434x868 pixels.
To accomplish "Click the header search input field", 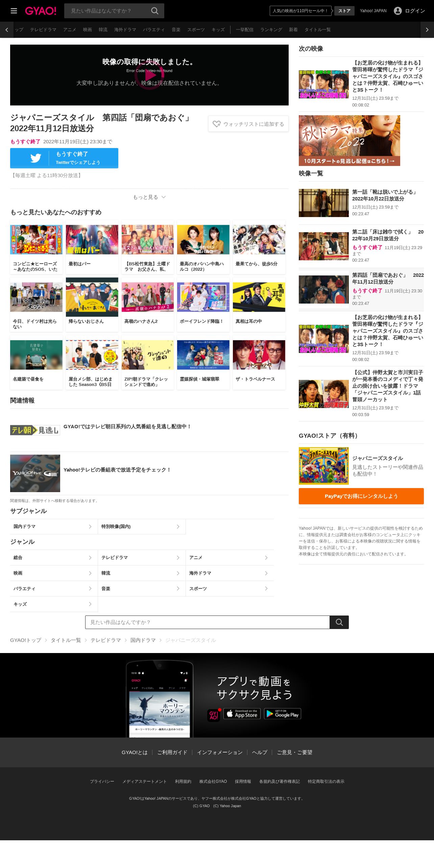I will (107, 11).
